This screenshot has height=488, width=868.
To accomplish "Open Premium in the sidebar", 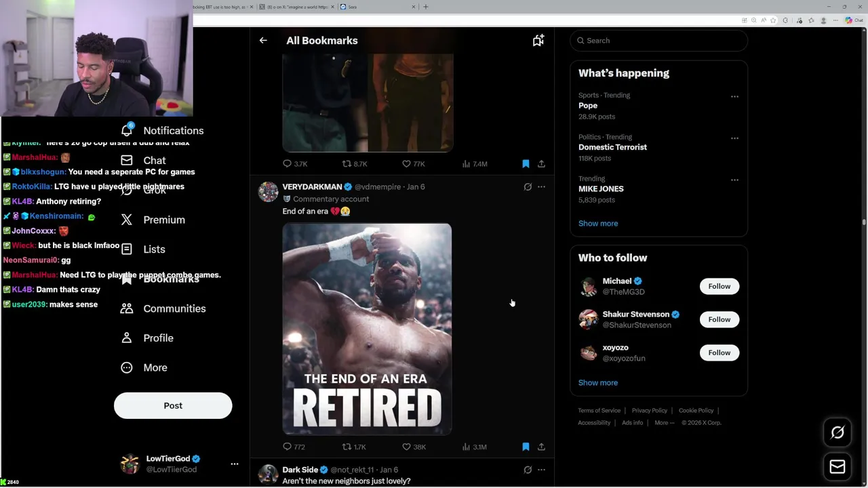I will tap(164, 220).
